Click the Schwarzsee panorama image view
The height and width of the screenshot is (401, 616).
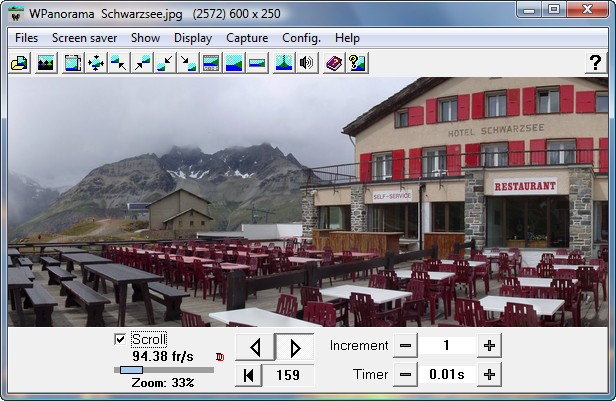tap(308, 201)
